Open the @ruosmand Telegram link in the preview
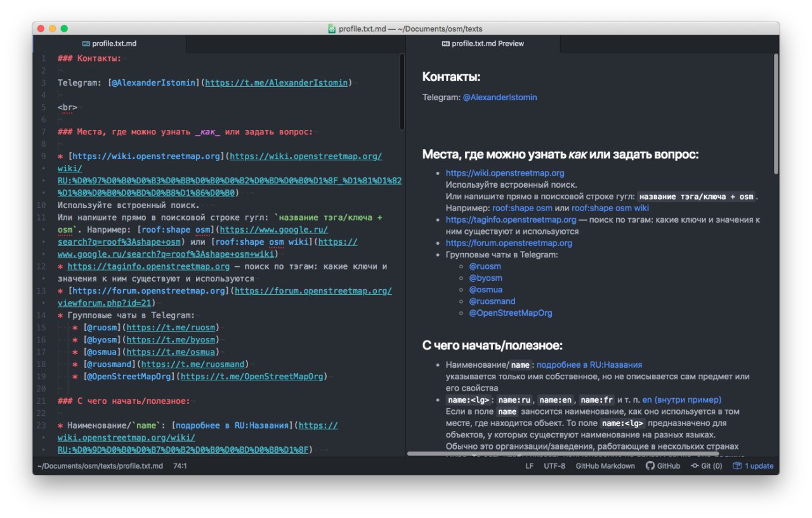 492,301
